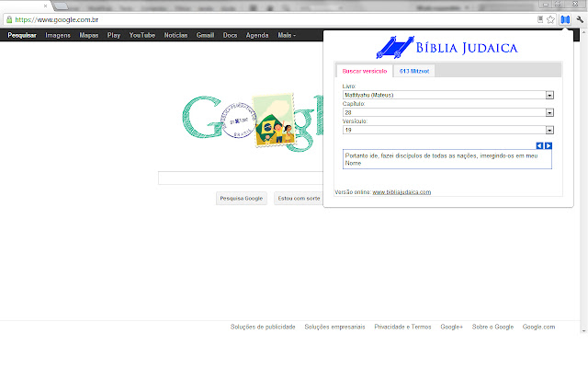Select the Buscar versículo tab
Viewport: 588px width, 368px height.
pyautogui.click(x=365, y=71)
